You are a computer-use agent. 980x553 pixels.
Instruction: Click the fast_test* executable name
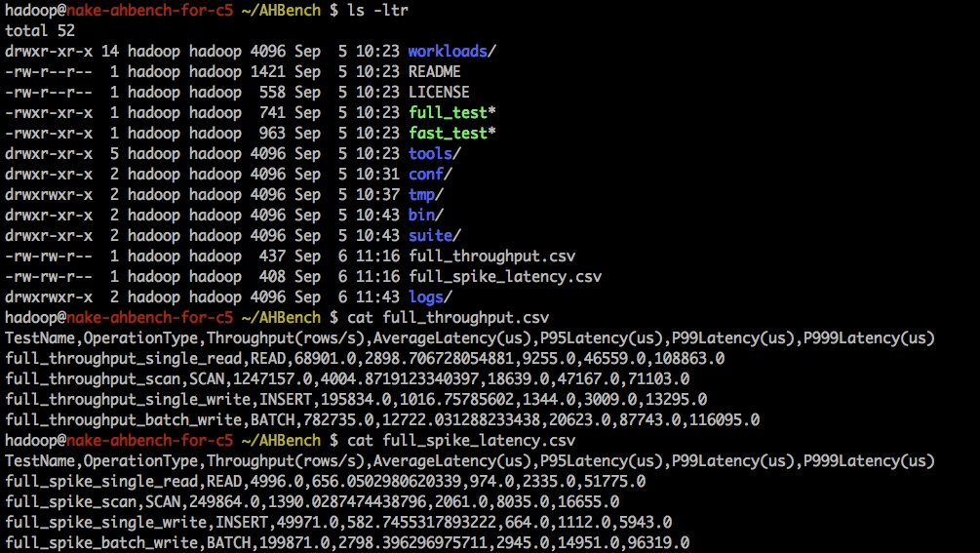click(451, 133)
